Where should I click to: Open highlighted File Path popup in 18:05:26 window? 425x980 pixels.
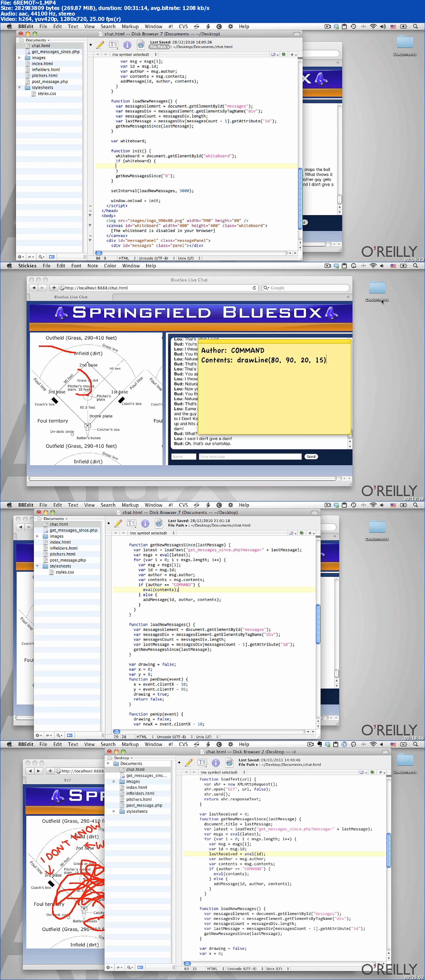click(x=159, y=47)
